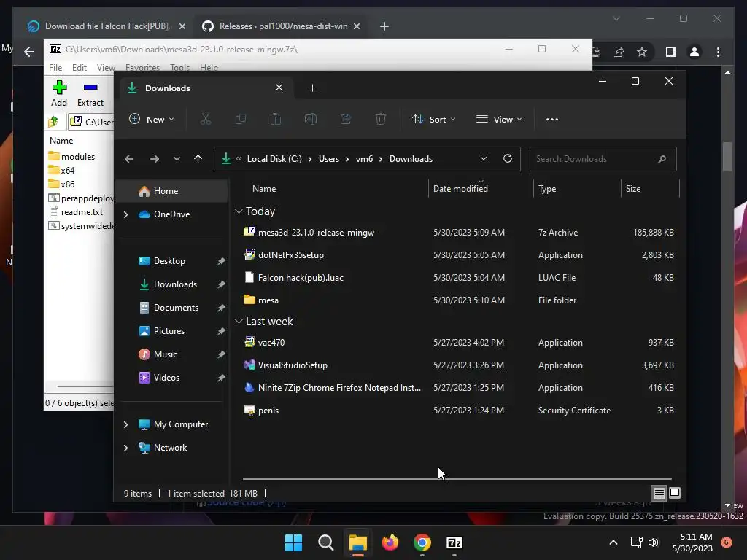Open Chrome's side panel icon
The width and height of the screenshot is (747, 560).
tap(671, 52)
